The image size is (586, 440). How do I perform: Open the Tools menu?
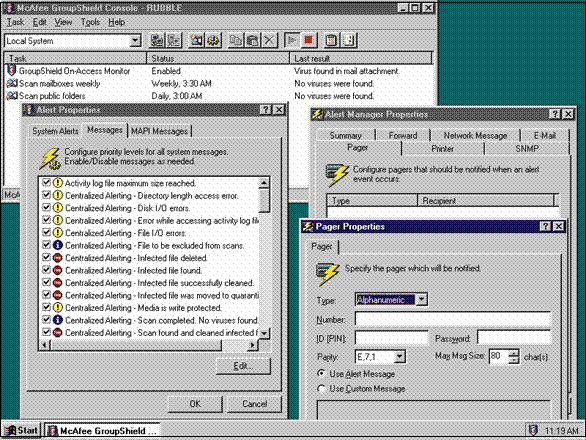pos(90,22)
